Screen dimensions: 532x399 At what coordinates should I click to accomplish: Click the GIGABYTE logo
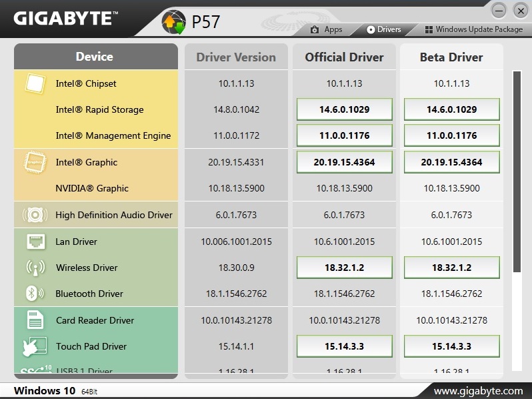pyautogui.click(x=65, y=18)
